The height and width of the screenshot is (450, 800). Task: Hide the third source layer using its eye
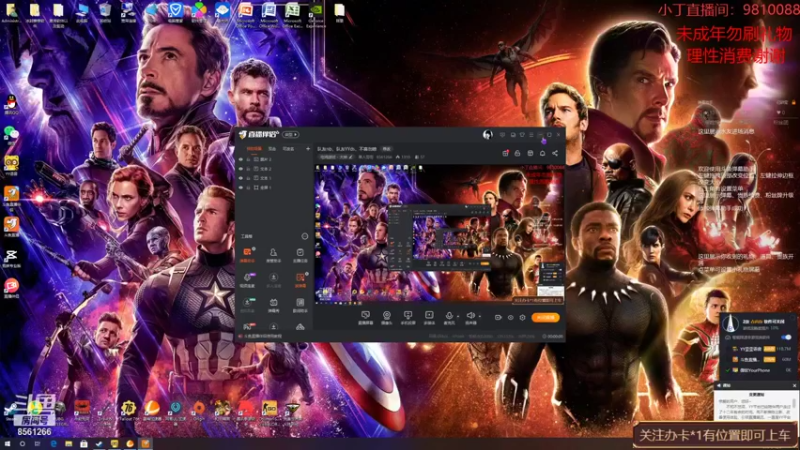(241, 178)
